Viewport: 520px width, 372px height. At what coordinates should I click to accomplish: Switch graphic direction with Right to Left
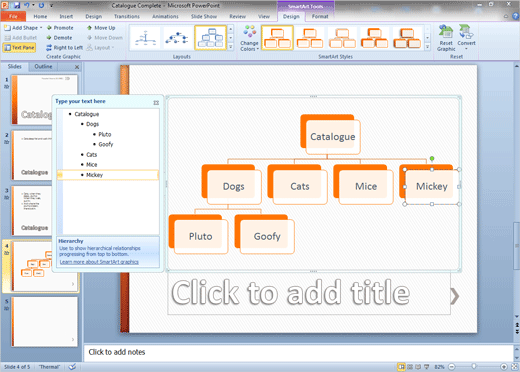pos(64,48)
